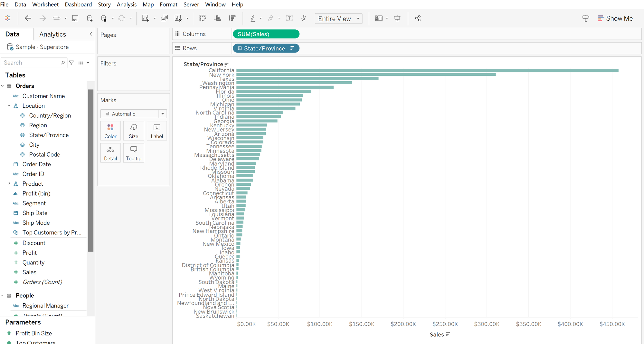Viewport: 644px width, 344px height.
Task: Click the Swap rows and columns icon
Action: coord(203,18)
